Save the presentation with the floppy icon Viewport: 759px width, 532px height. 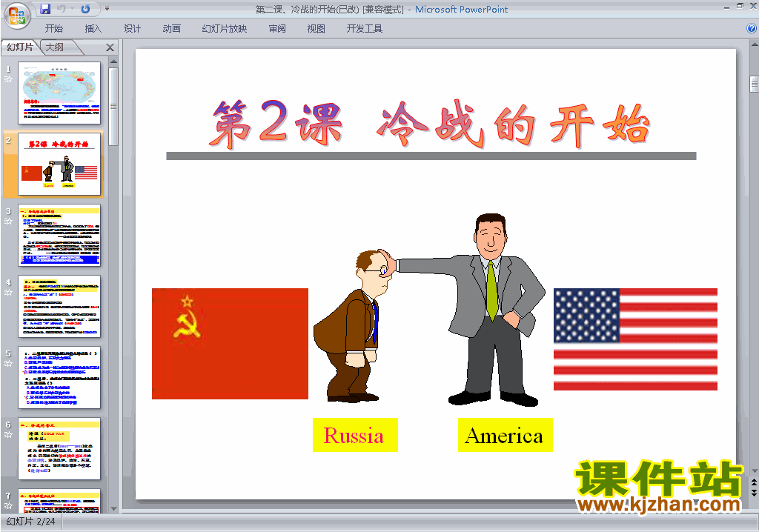(45, 9)
